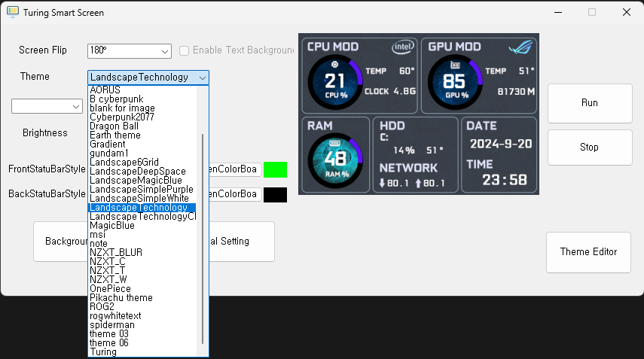The width and height of the screenshot is (644, 359).
Task: Click the Turing Smart Screen app icon
Action: click(x=13, y=12)
